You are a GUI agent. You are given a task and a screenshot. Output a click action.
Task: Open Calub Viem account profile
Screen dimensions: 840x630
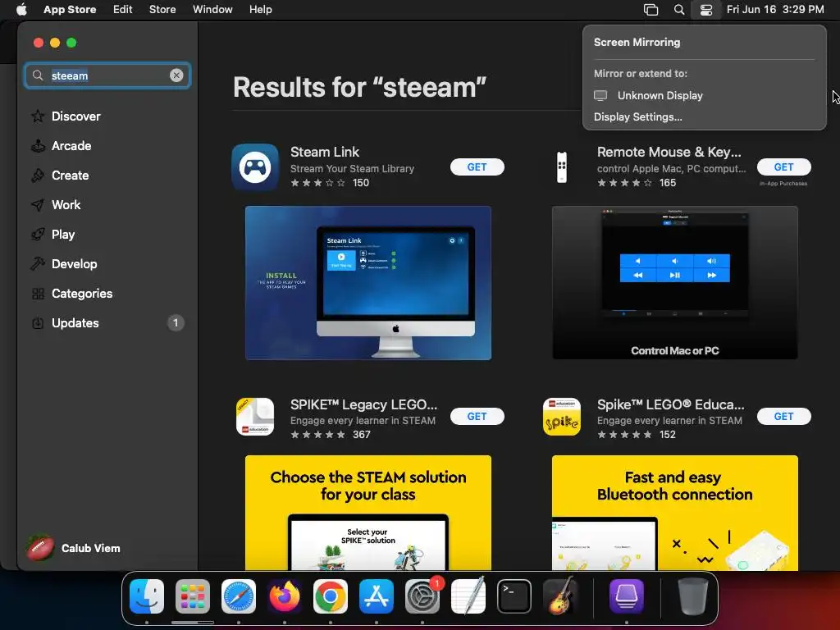[74, 548]
